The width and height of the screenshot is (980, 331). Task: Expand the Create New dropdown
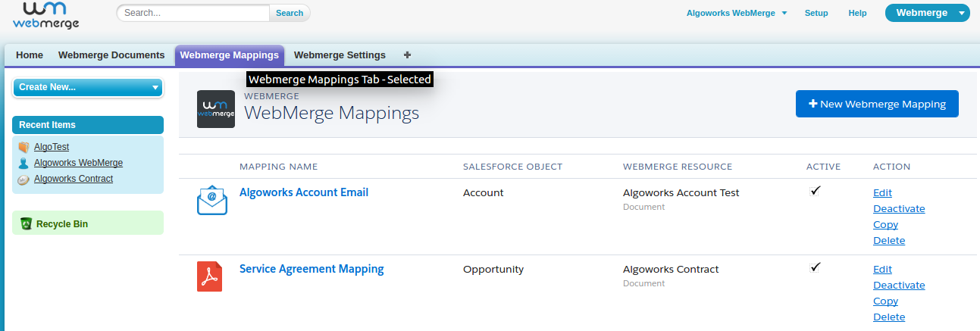(x=88, y=87)
